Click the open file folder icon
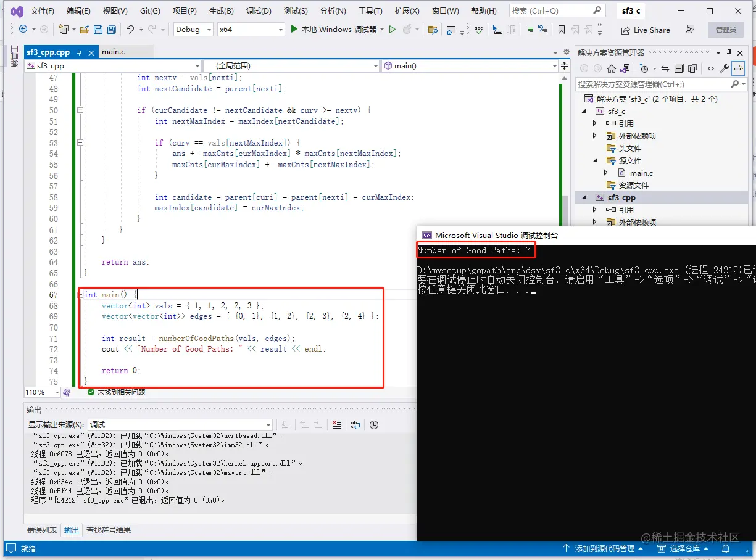The image size is (756, 560). point(85,30)
